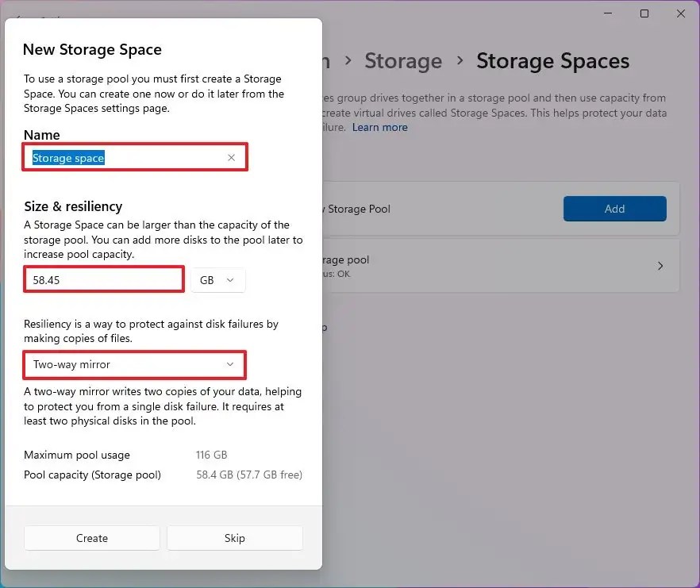Select Storage Spaces in the breadcrumb
The image size is (700, 588).
[552, 61]
